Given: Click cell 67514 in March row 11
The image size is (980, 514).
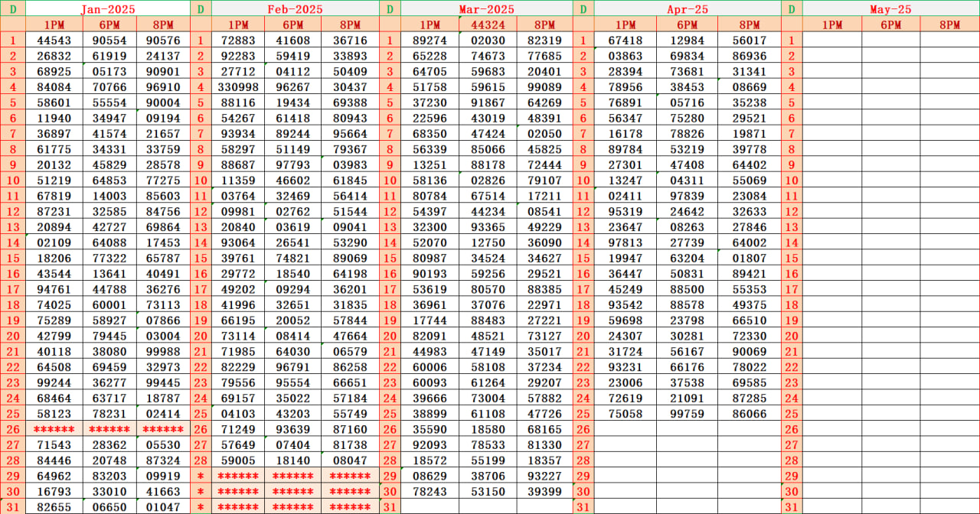Looking at the screenshot, I should (488, 196).
